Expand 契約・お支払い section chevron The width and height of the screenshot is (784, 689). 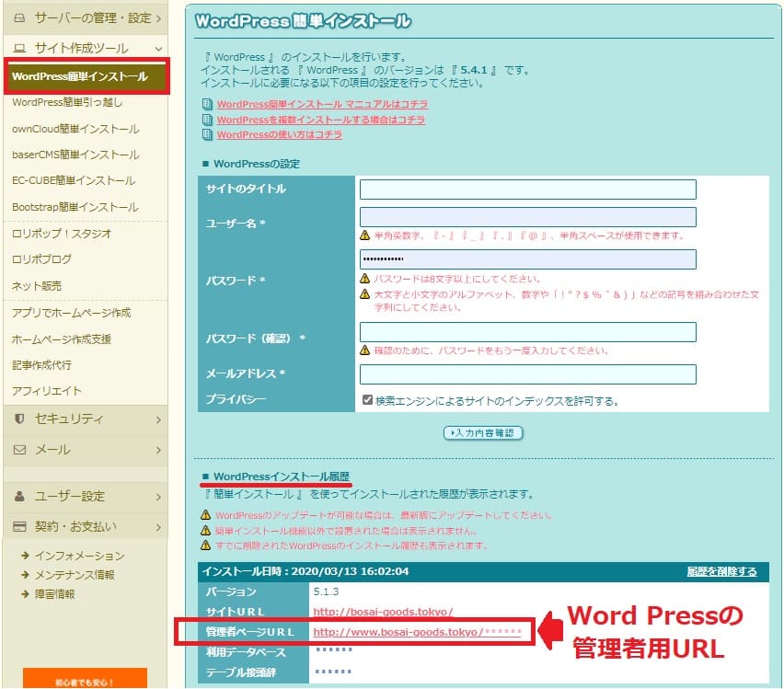click(158, 527)
